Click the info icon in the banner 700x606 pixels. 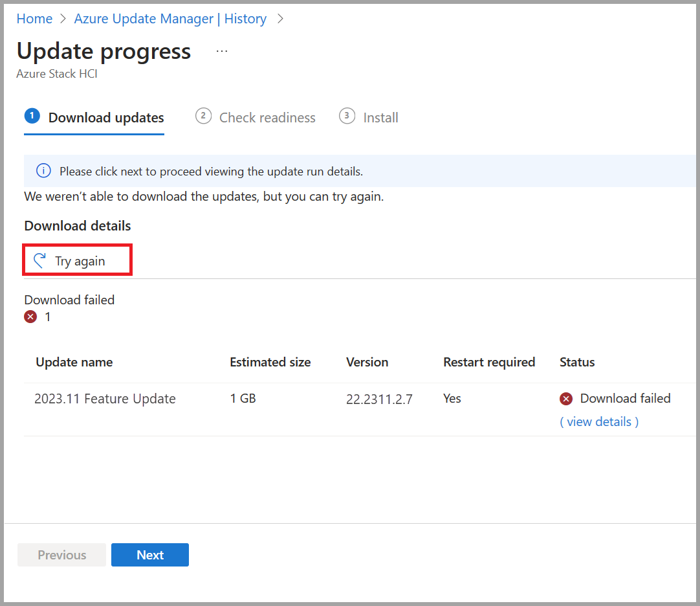tap(43, 171)
